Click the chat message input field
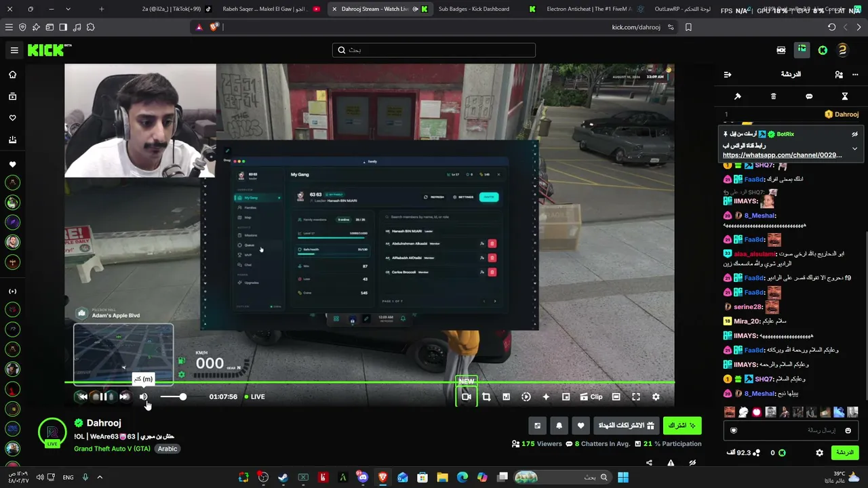 click(x=791, y=430)
